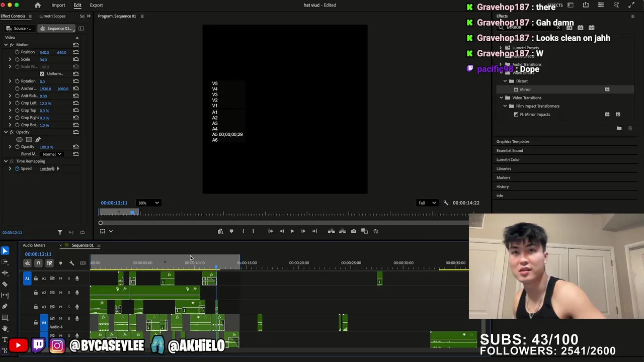Screen dimensions: 644x362
Task: Switch to the Audio Meters tab
Action: (x=34, y=245)
